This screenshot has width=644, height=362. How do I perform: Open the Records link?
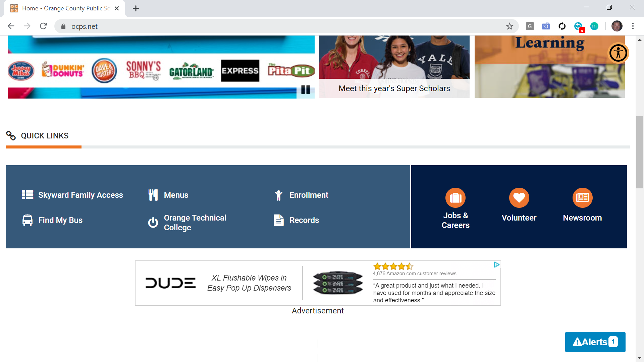pos(304,220)
